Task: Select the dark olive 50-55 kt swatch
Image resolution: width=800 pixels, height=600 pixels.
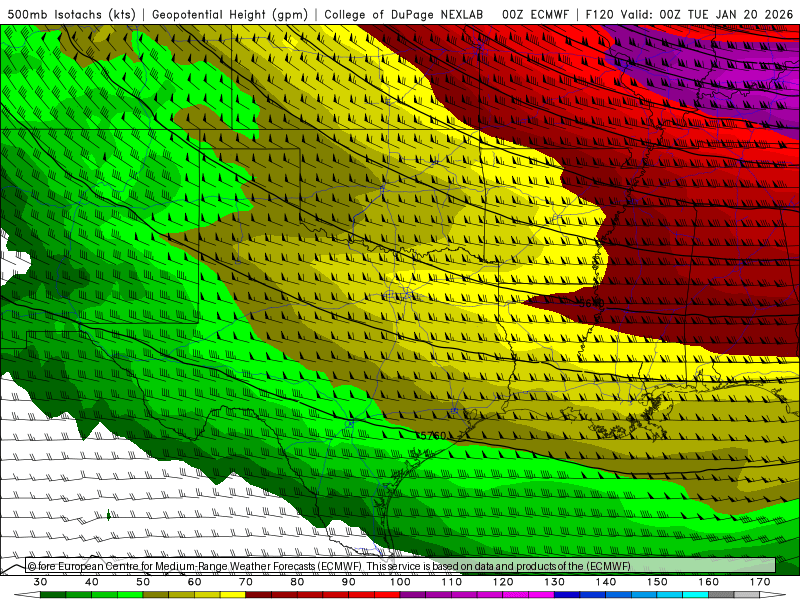Action: [x=156, y=594]
